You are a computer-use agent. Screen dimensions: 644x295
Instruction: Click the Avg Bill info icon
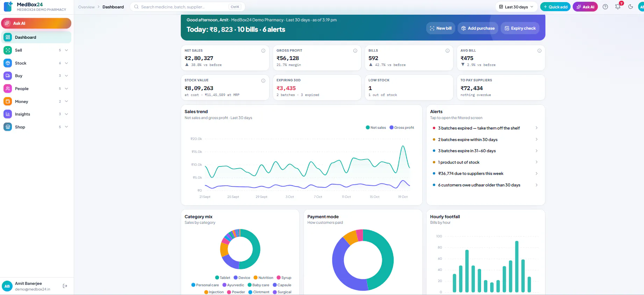point(539,51)
